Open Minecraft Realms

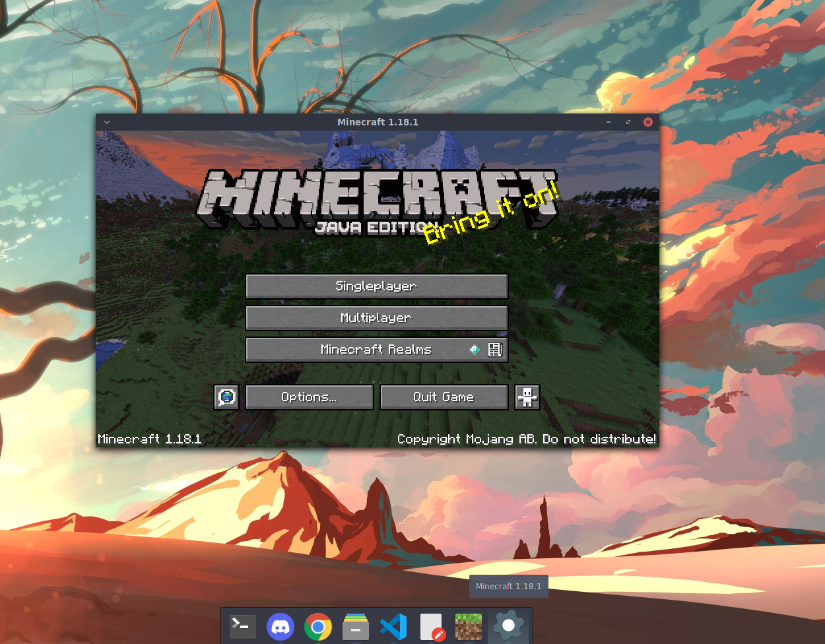point(377,350)
